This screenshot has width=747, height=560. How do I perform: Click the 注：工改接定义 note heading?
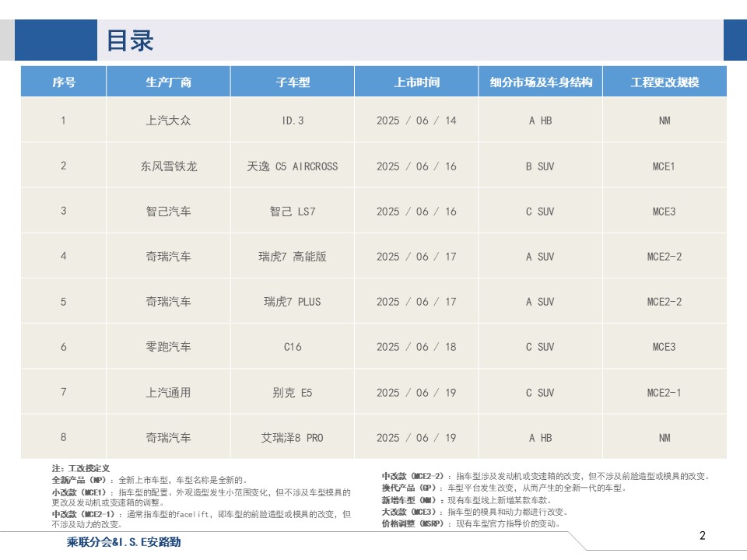coord(80,468)
